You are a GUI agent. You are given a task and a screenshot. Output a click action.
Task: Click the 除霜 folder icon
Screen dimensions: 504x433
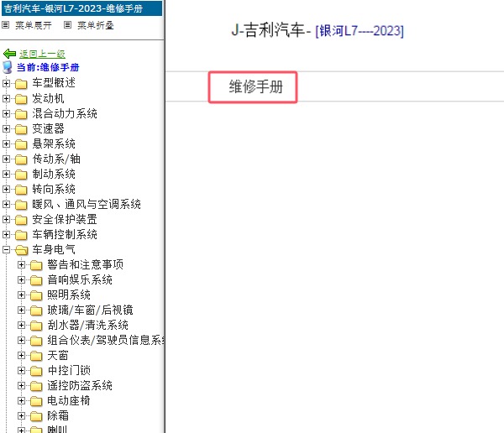click(x=36, y=416)
